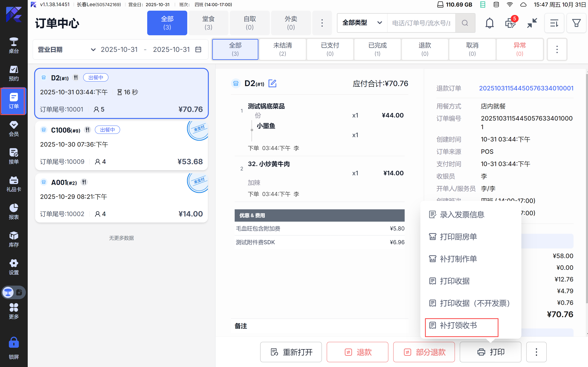Toggle the table mode switch in sidebar
The image size is (588, 367).
pyautogui.click(x=14, y=292)
